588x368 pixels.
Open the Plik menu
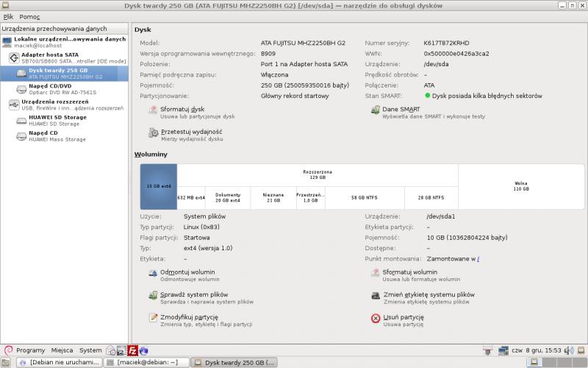9,16
